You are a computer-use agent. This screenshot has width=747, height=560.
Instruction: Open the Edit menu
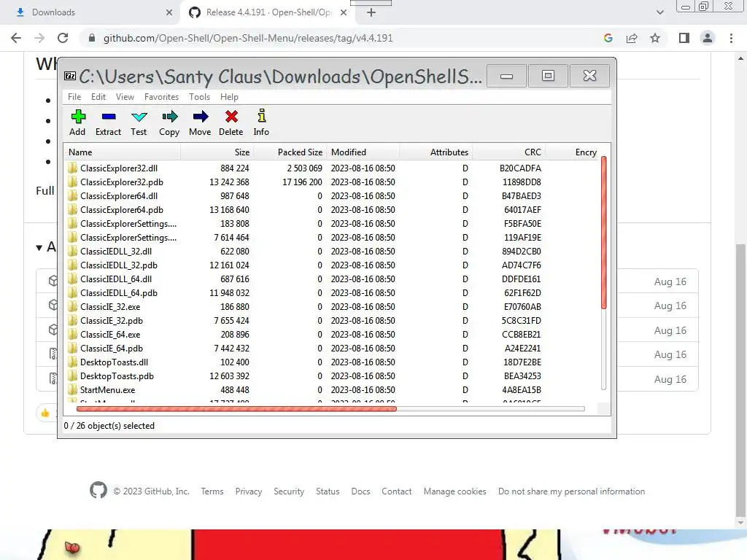(98, 97)
